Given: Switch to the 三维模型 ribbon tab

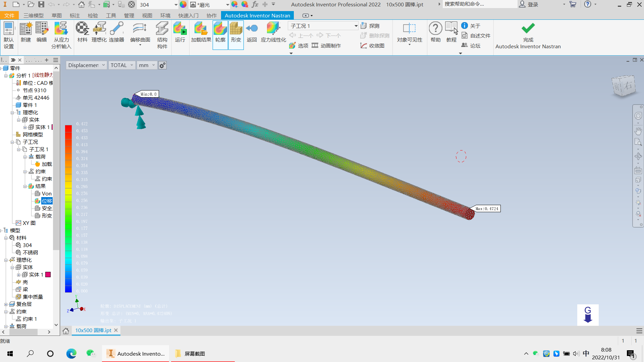Looking at the screenshot, I should point(34,15).
